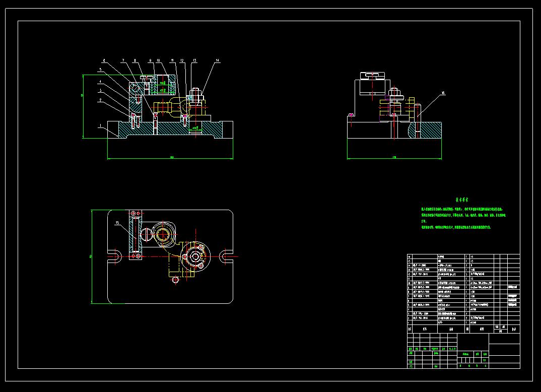Click part balloon number 12 label
Screen dimensions: 541x392
pyautogui.click(x=182, y=60)
